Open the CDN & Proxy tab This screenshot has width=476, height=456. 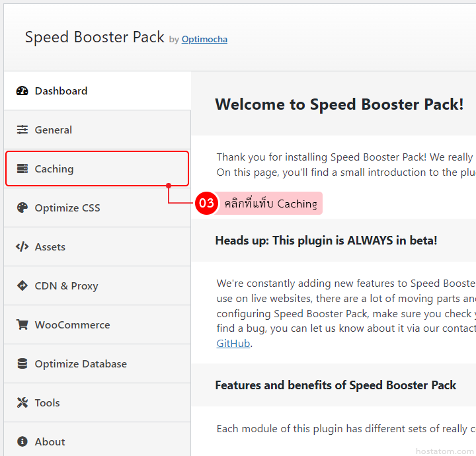[x=66, y=286]
